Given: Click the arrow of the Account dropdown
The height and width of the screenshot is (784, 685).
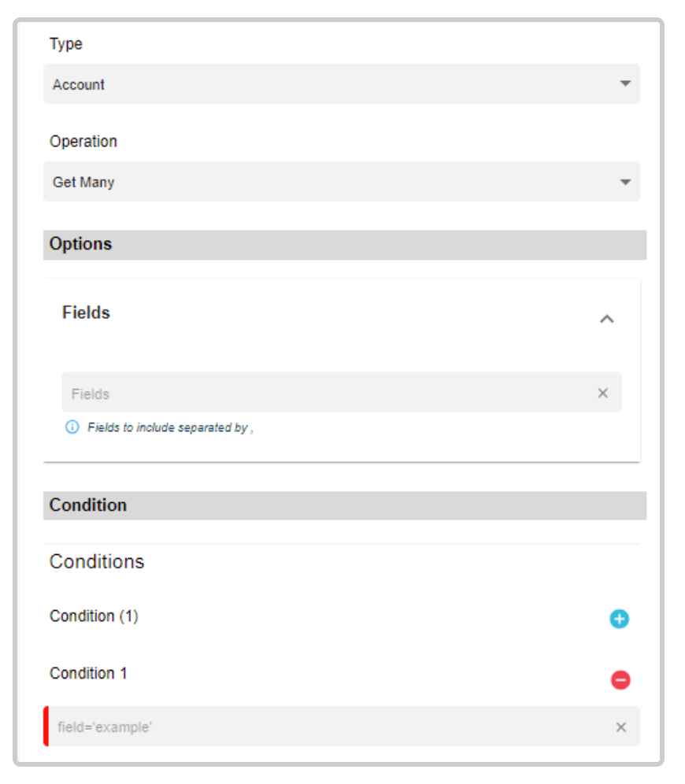Looking at the screenshot, I should (625, 83).
